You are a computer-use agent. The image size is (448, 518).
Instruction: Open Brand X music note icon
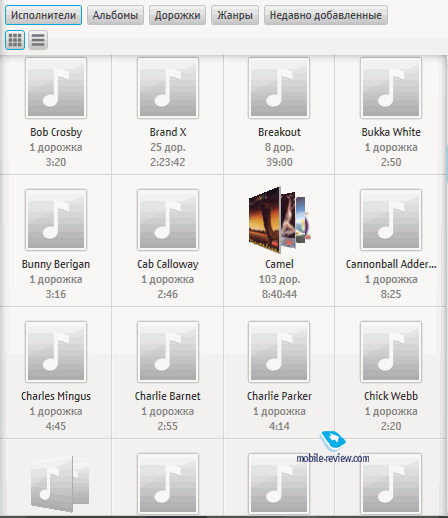[x=168, y=88]
